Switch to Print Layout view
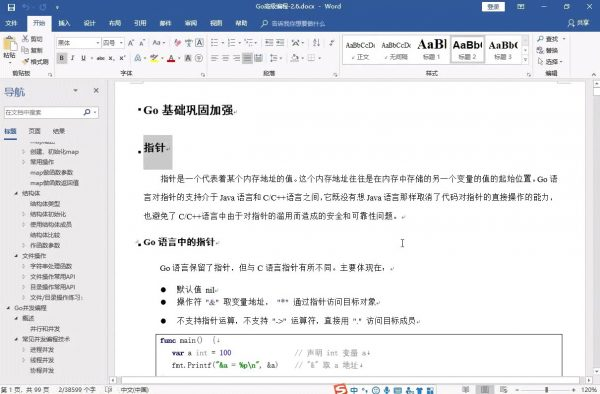 (x=484, y=389)
